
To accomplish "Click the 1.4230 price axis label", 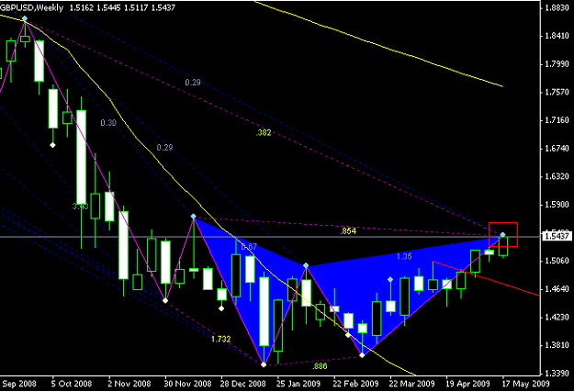I will (x=557, y=317).
